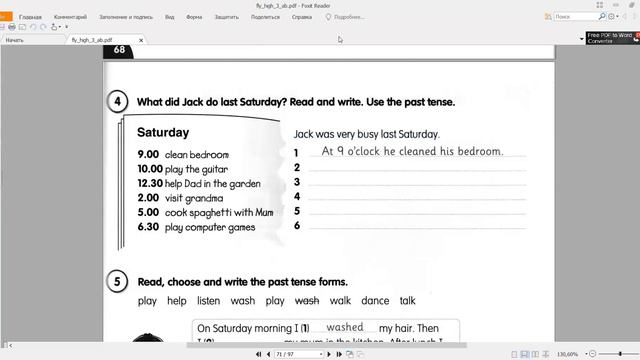Image resolution: width=640 pixels, height=360 pixels.
Task: Select continuous facing view mode
Action: point(546,354)
